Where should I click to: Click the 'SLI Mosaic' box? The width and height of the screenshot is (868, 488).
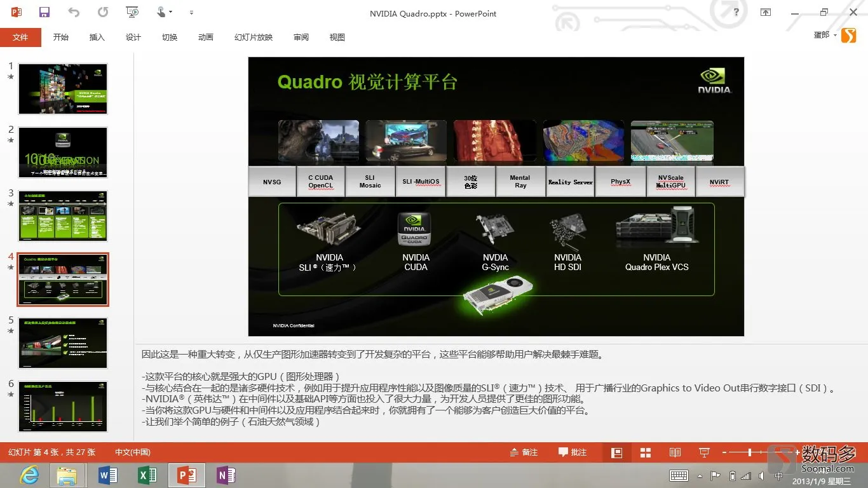[370, 182]
